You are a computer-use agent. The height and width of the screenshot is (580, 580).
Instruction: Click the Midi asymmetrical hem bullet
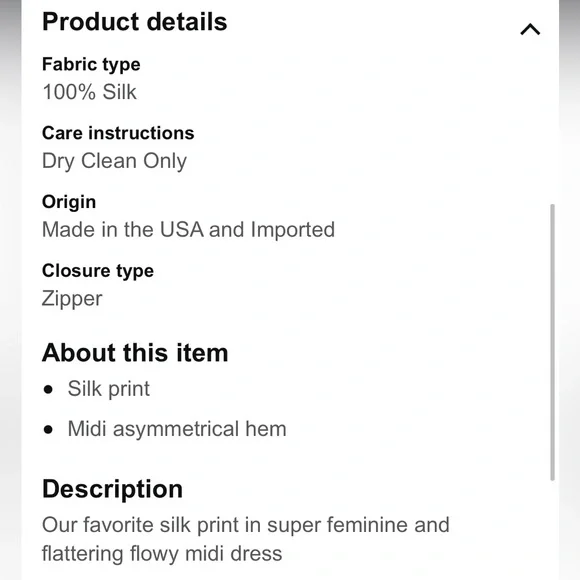tap(177, 429)
